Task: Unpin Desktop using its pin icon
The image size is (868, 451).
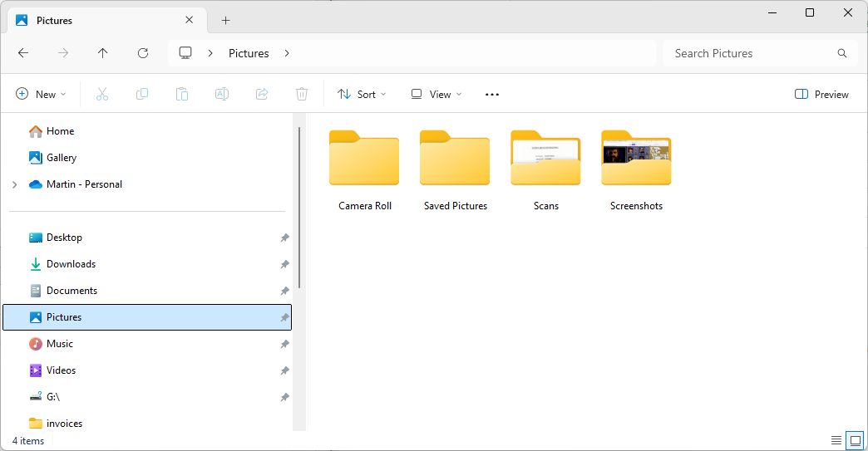Action: (284, 238)
